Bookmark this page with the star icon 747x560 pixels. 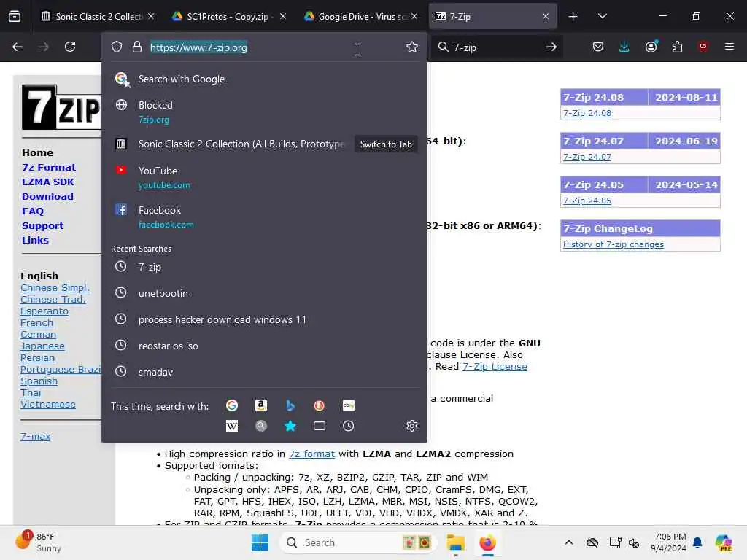coord(412,47)
